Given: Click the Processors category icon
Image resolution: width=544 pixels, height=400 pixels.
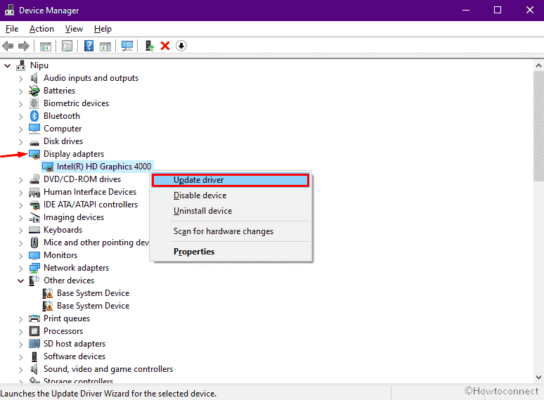Looking at the screenshot, I should click(x=34, y=331).
